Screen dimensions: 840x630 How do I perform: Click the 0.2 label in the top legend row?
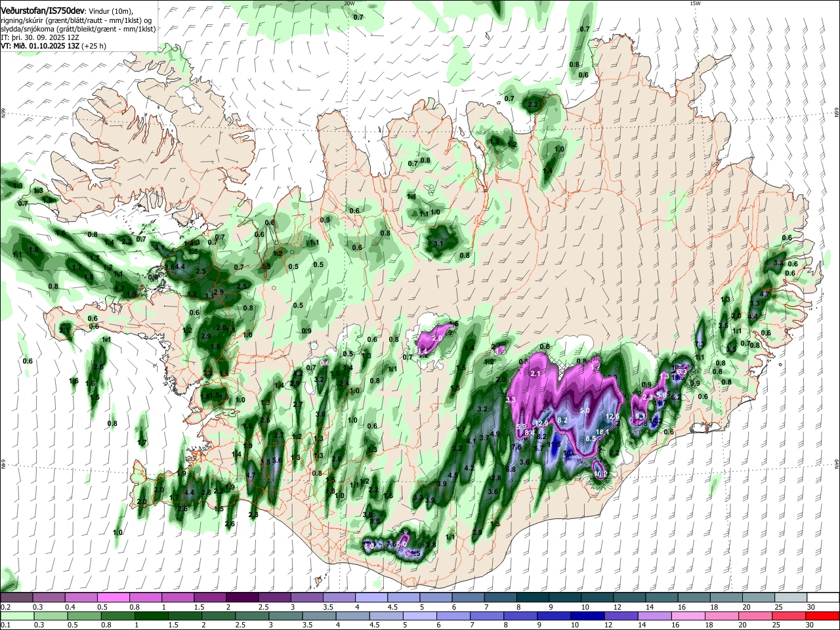5,607
